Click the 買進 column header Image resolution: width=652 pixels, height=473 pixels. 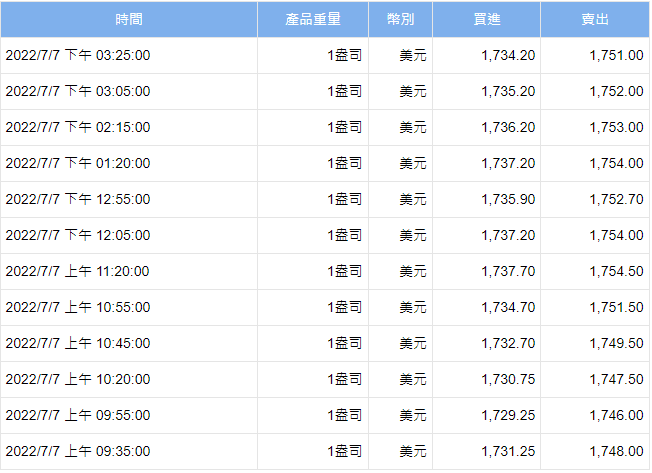487,20
